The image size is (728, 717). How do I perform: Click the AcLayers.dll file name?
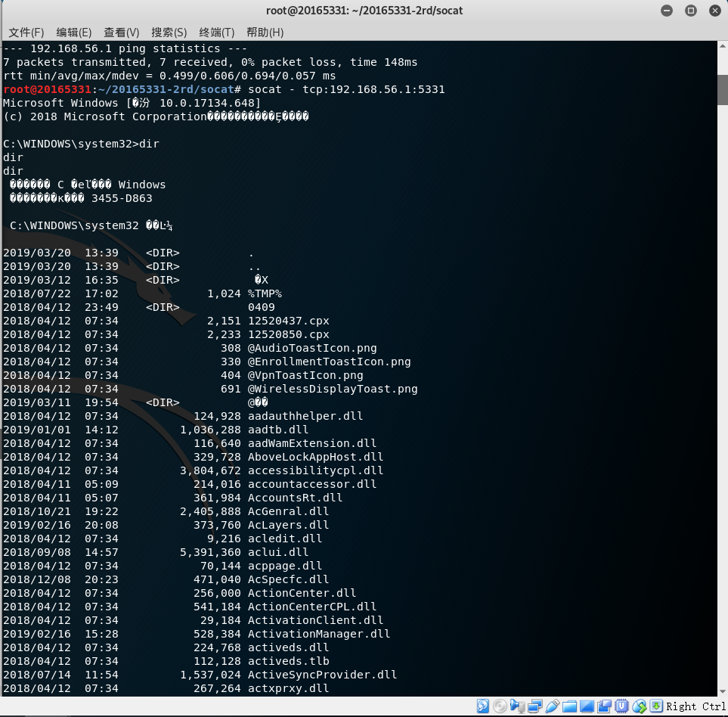pyautogui.click(x=289, y=525)
